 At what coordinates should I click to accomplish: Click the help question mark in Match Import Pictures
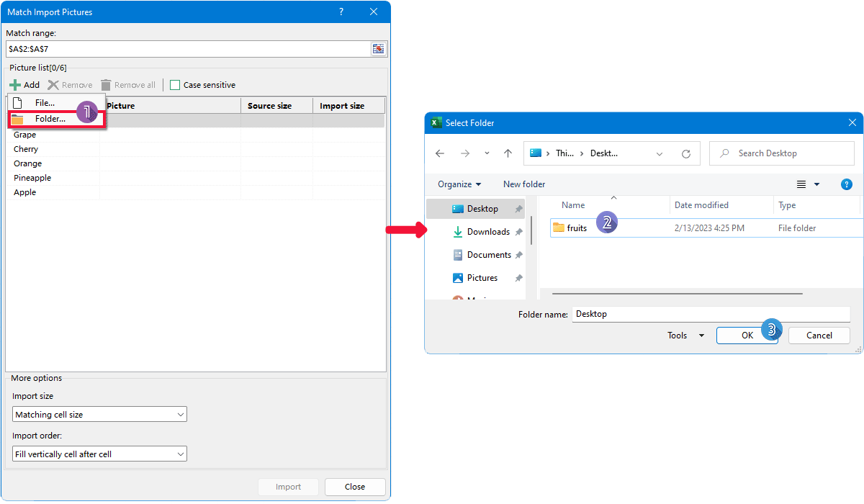coord(341,12)
